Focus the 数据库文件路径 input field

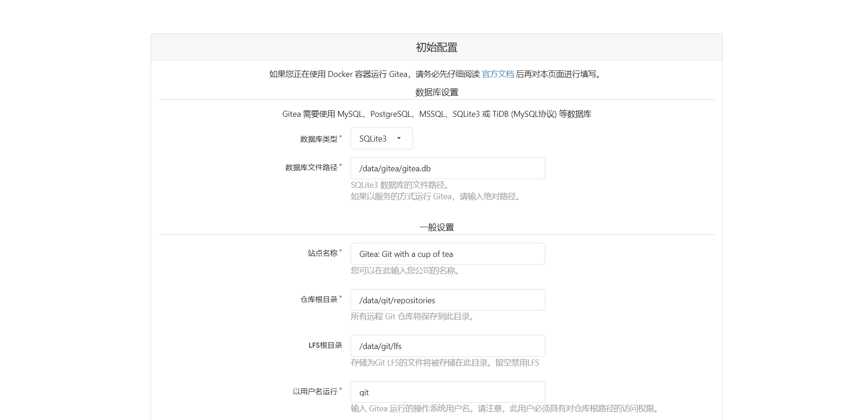tap(448, 168)
